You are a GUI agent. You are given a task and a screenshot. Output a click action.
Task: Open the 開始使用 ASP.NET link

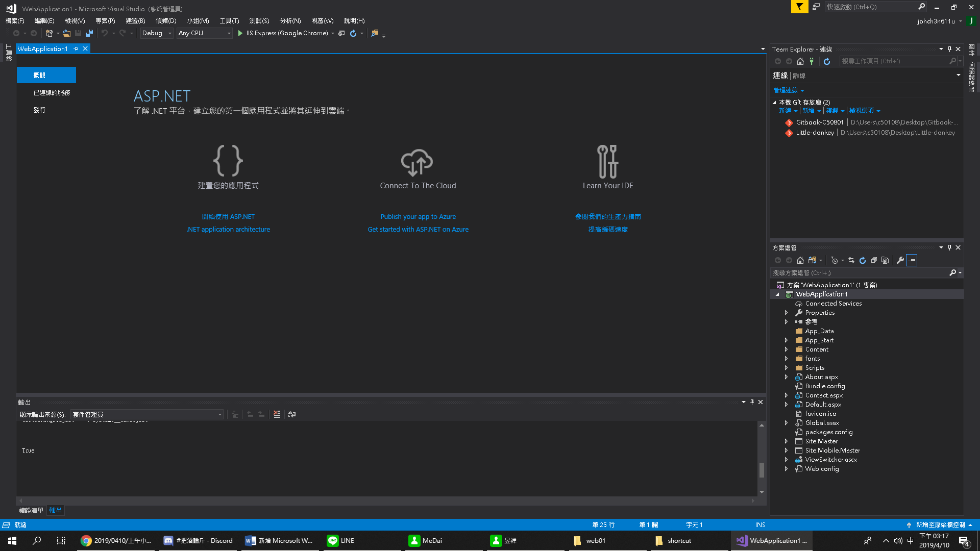(228, 217)
